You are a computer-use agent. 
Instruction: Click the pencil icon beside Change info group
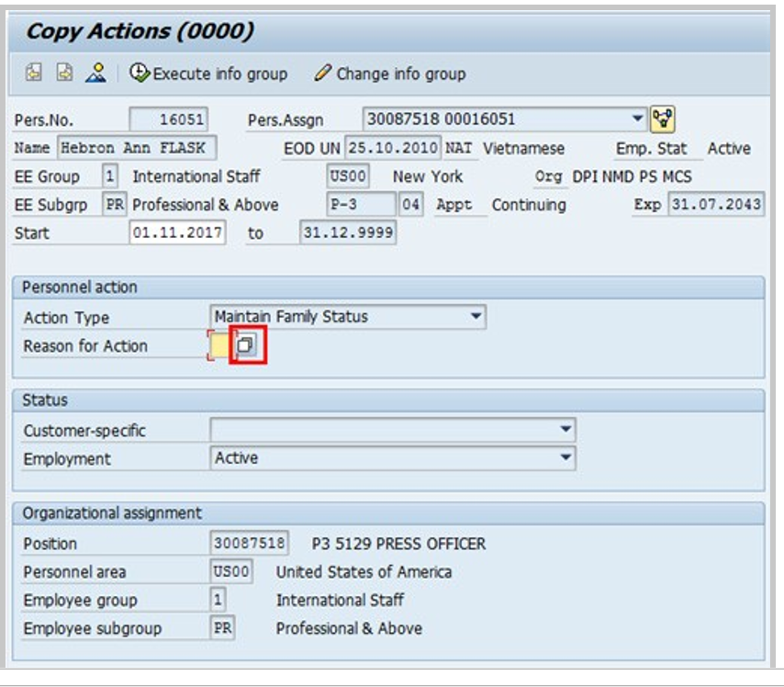[x=322, y=73]
